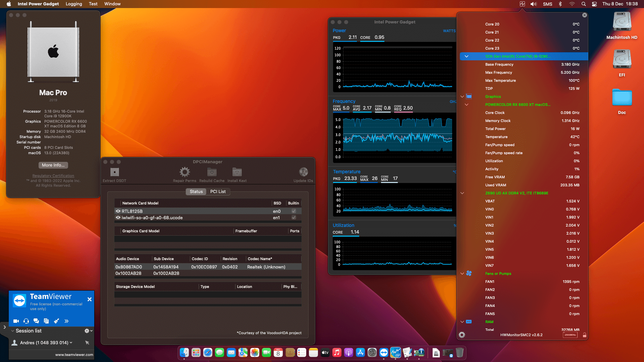644x362 pixels.
Task: Click Rebuild Cache icon in DPCIManager
Action: (212, 172)
